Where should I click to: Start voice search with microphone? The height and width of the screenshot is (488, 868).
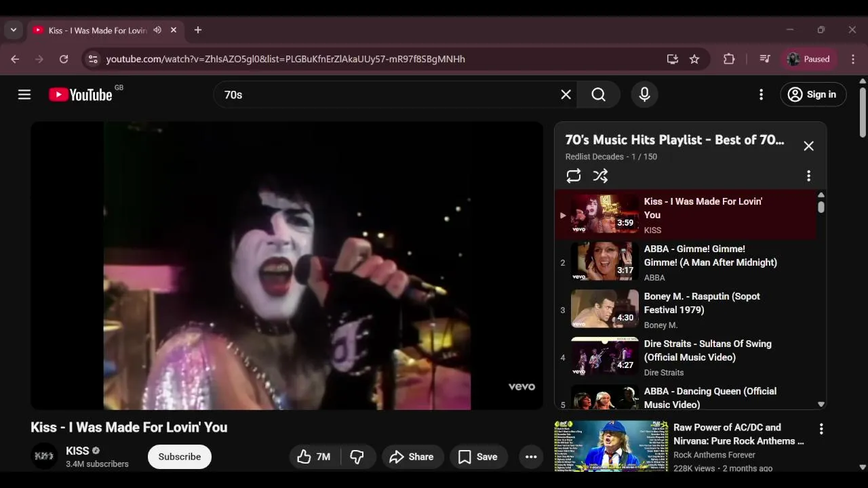[644, 95]
